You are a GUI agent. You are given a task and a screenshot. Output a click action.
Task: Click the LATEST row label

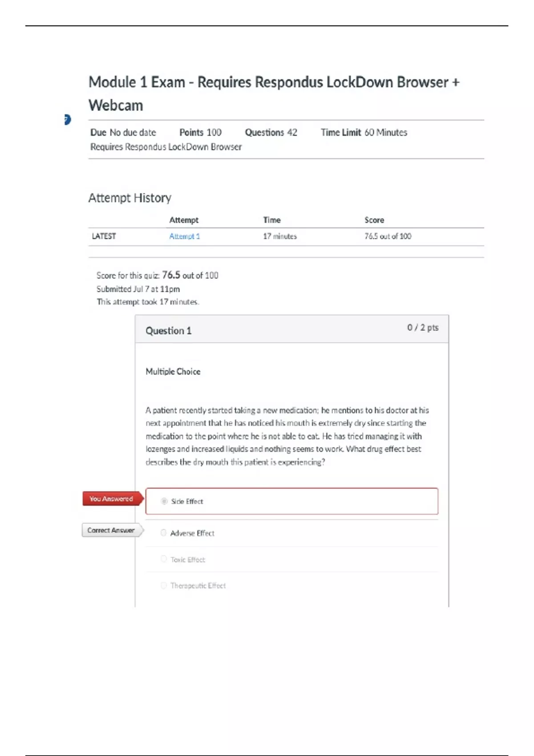(x=104, y=236)
